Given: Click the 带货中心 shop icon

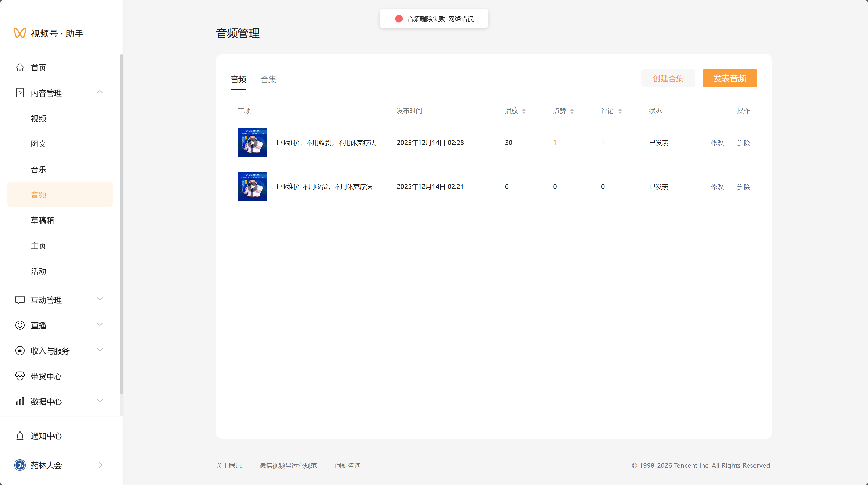Looking at the screenshot, I should point(20,376).
